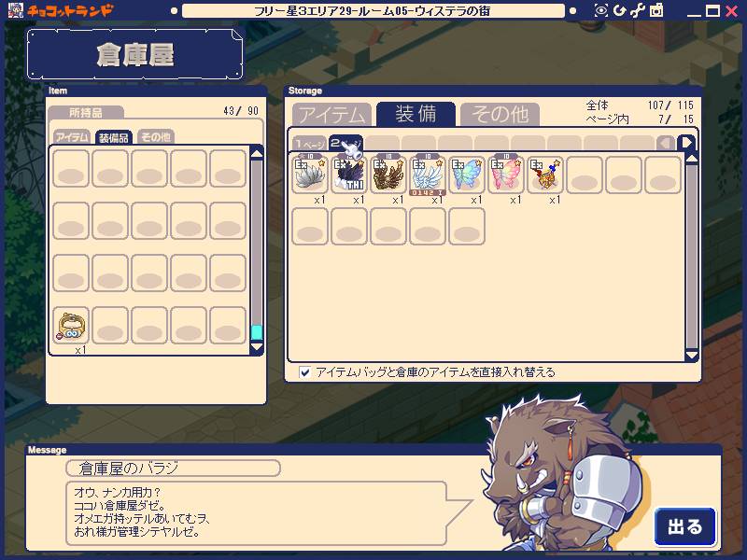
Task: Click storage scrollbar down arrow
Action: (691, 356)
